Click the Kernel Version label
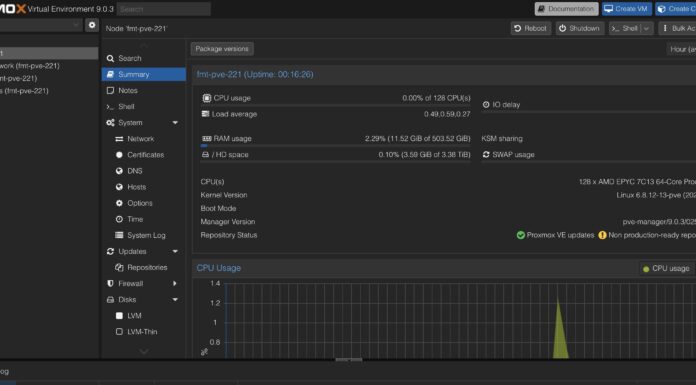The width and height of the screenshot is (696, 385). tap(224, 195)
